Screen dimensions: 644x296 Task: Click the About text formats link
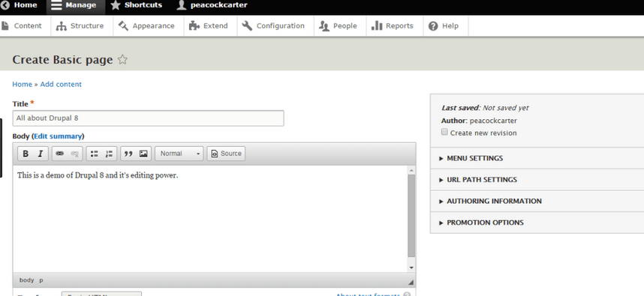tap(368, 294)
